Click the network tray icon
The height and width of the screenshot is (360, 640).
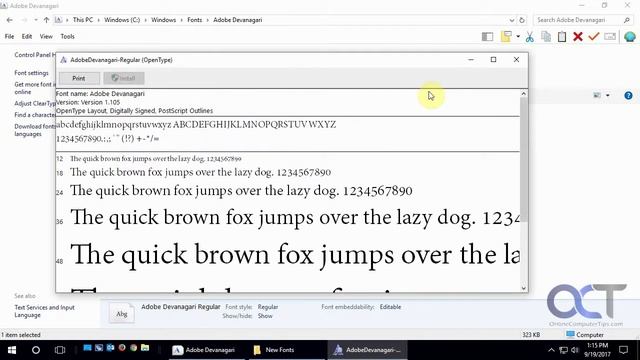coord(563,350)
